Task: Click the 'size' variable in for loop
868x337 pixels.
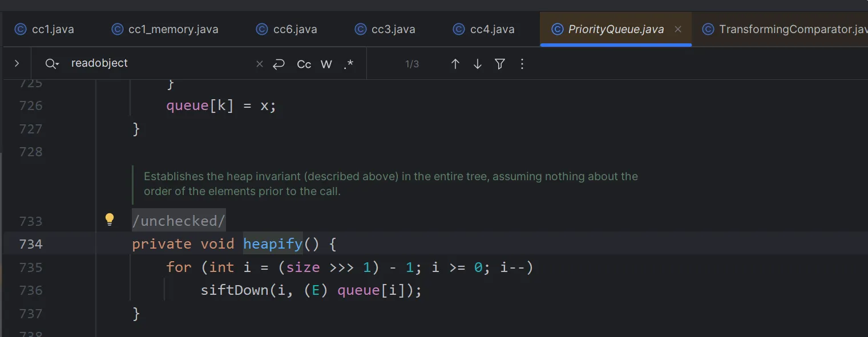Action: pos(303,267)
